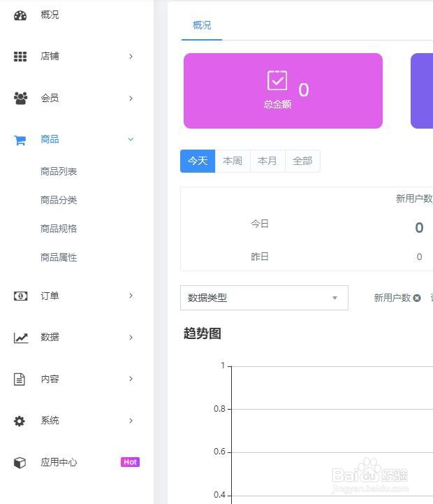The height and width of the screenshot is (504, 433).
Task: Click the dashboard gauge icon beside 概况
Action: 20,15
